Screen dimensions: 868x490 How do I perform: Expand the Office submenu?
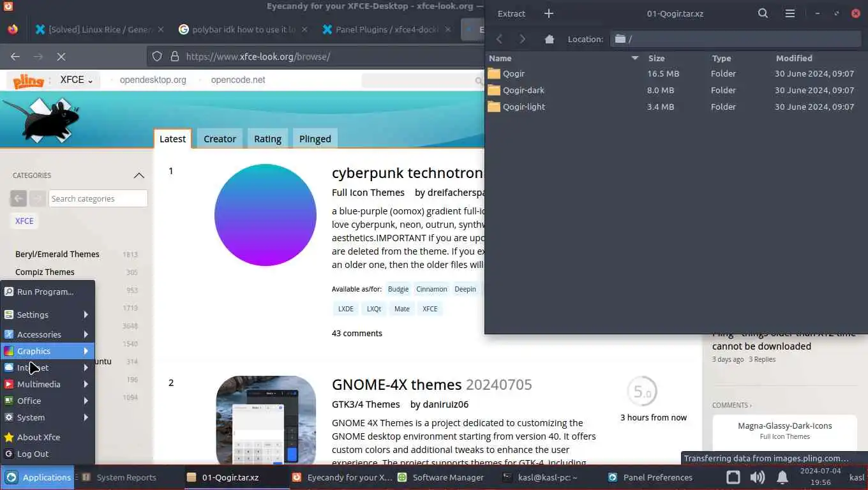click(x=47, y=401)
